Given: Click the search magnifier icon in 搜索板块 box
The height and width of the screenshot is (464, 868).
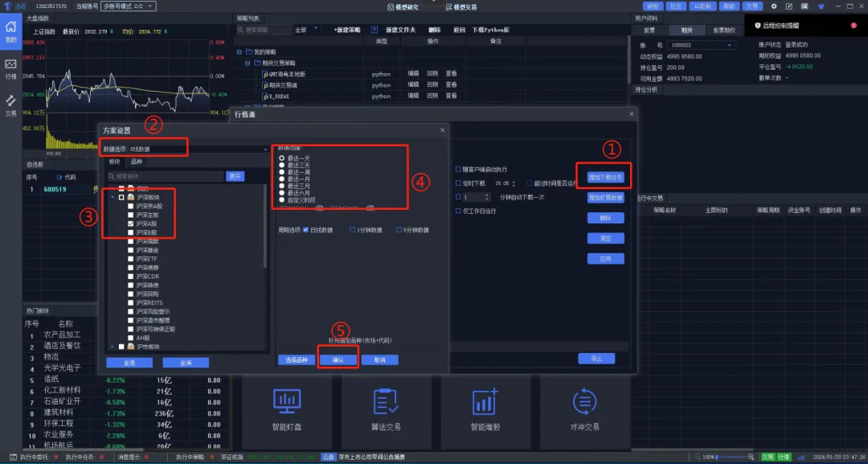Looking at the screenshot, I should (x=112, y=177).
